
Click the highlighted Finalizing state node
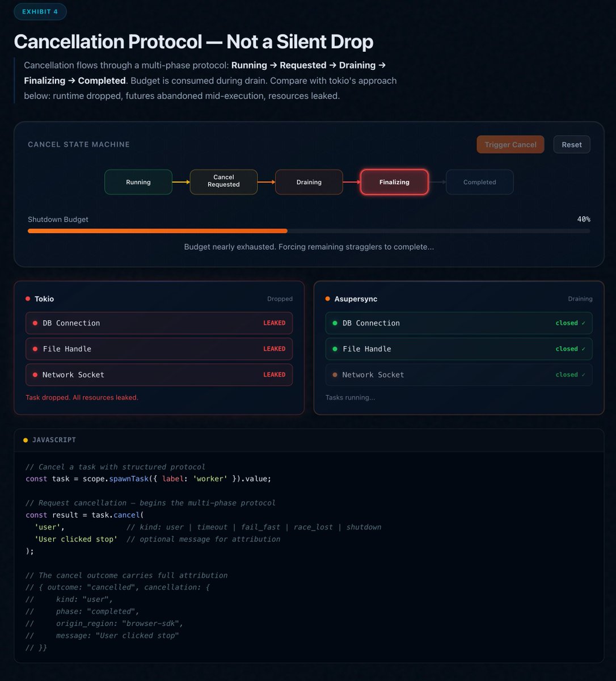(394, 182)
